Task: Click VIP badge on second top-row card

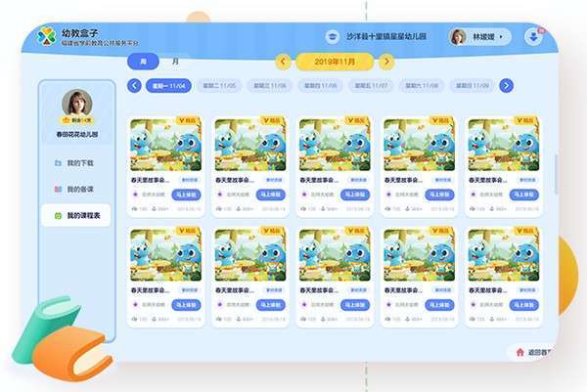Action: [x=272, y=120]
